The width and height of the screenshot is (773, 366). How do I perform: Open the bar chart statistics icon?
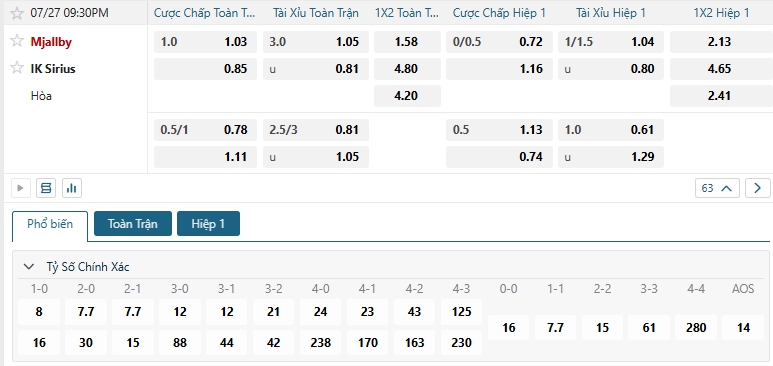[72, 188]
